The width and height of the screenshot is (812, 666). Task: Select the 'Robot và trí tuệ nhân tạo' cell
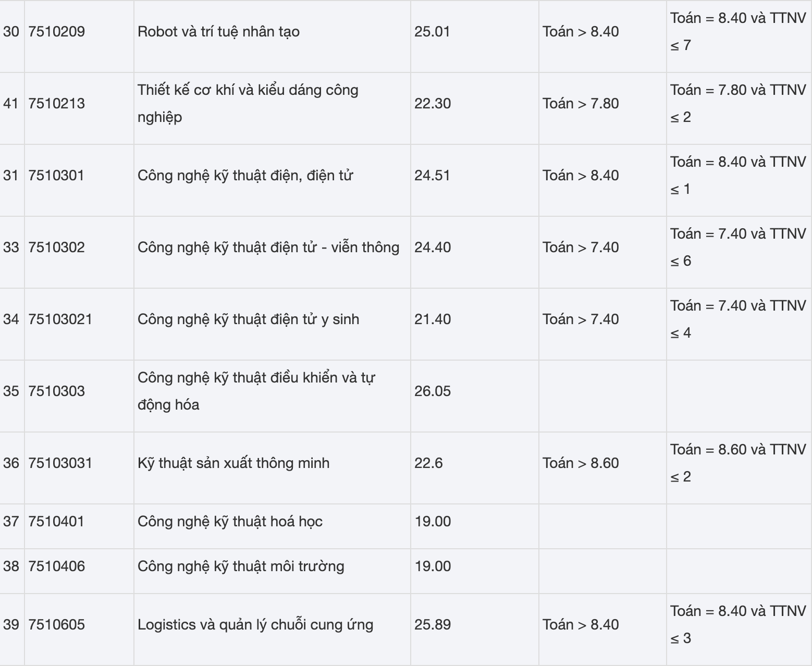218,32
